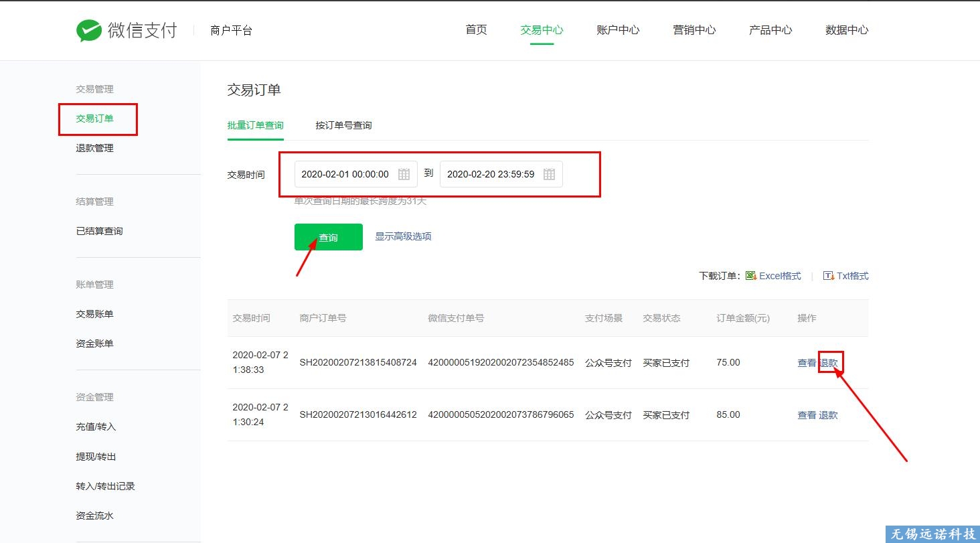Image resolution: width=980 pixels, height=543 pixels.
Task: Click the 支付场景 column header
Action: coord(604,318)
